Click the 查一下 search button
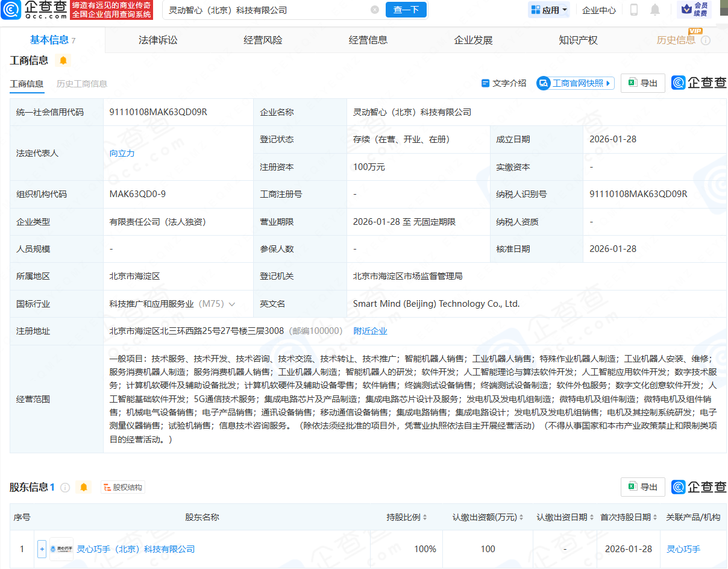728x569 pixels. [406, 10]
